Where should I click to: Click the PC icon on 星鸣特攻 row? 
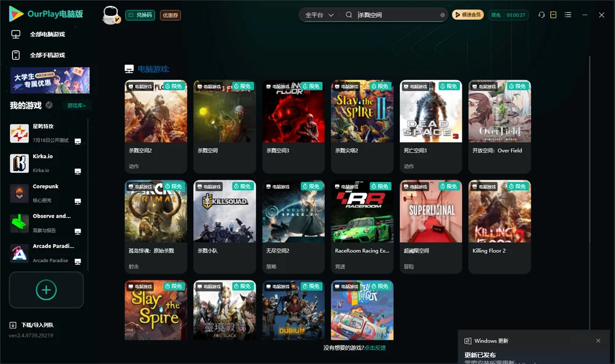pyautogui.click(x=77, y=141)
